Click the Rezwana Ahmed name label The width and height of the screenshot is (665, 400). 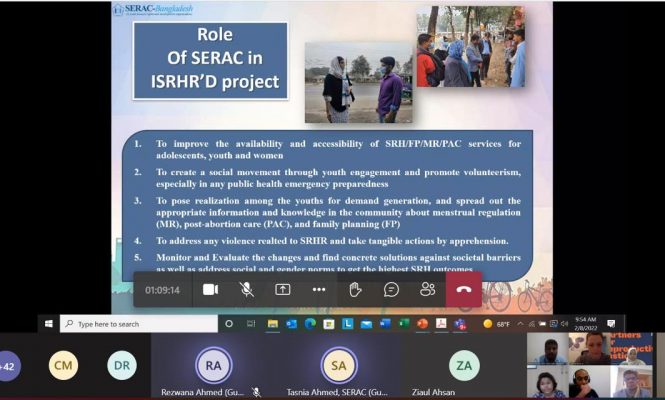coord(202,392)
